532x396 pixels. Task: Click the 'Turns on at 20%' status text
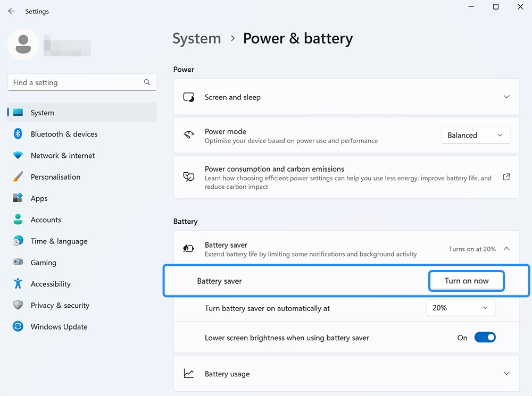click(472, 249)
